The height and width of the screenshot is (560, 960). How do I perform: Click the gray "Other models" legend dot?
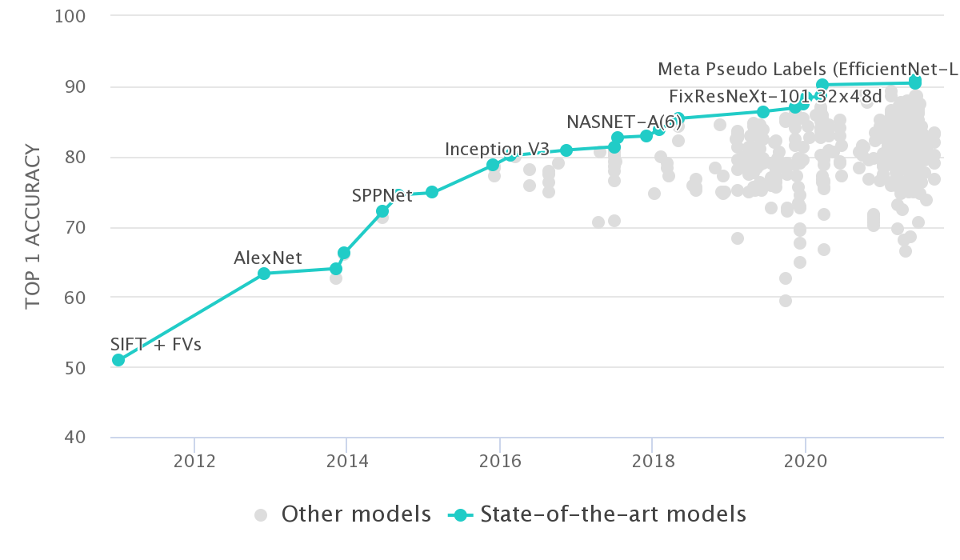click(x=262, y=514)
